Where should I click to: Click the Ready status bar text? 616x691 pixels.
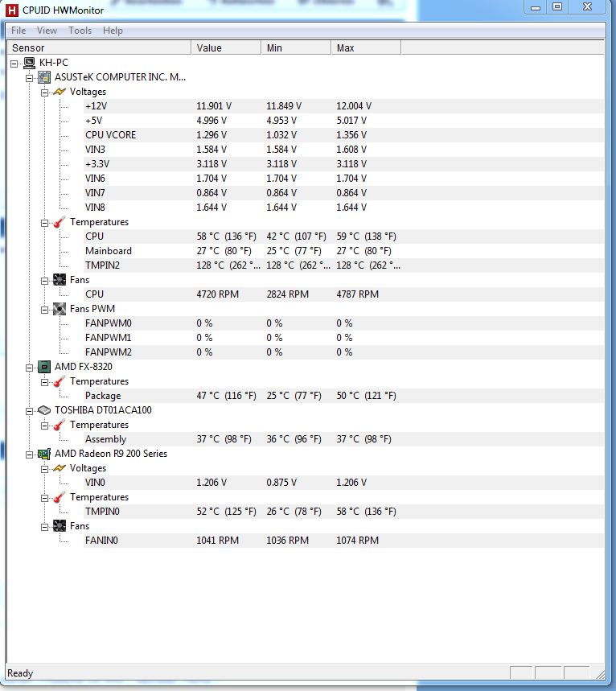point(20,673)
